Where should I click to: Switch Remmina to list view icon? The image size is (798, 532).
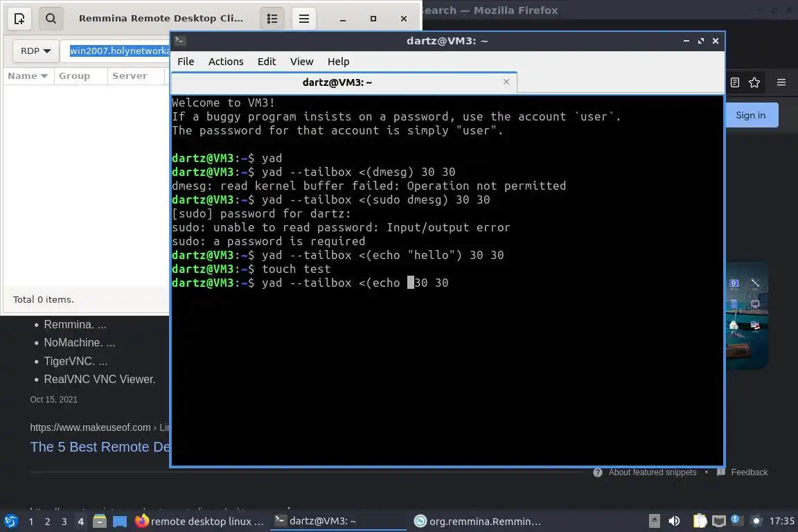pos(272,19)
